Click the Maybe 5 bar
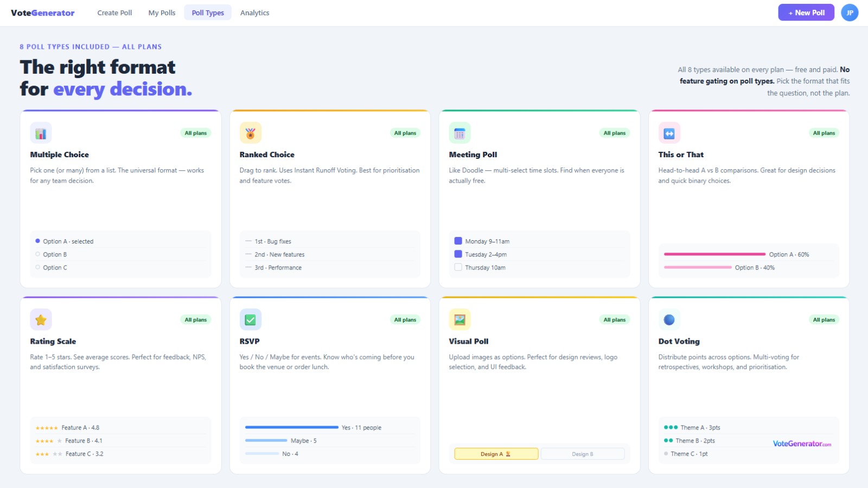 (x=266, y=440)
